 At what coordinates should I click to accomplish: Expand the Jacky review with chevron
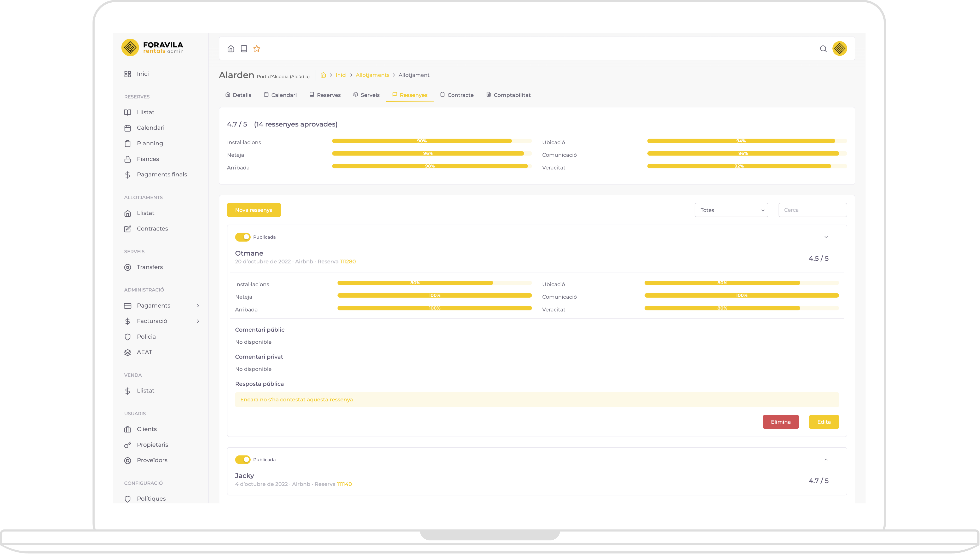(826, 460)
